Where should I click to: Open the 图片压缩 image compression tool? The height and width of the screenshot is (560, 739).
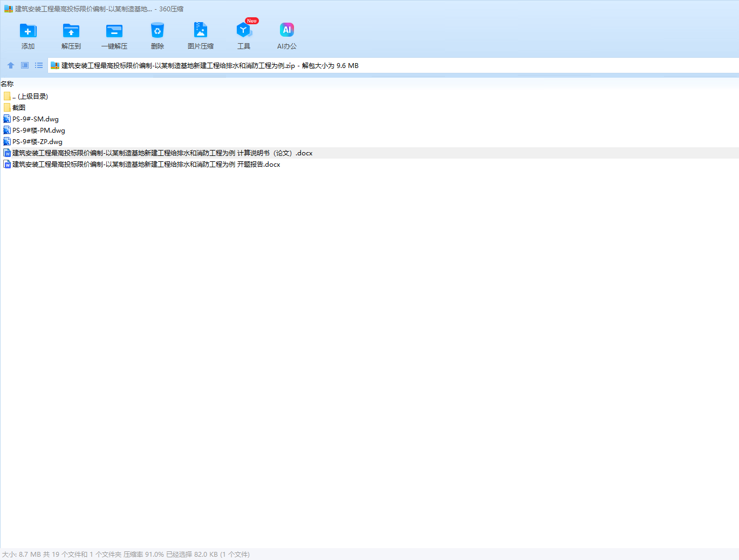click(201, 30)
